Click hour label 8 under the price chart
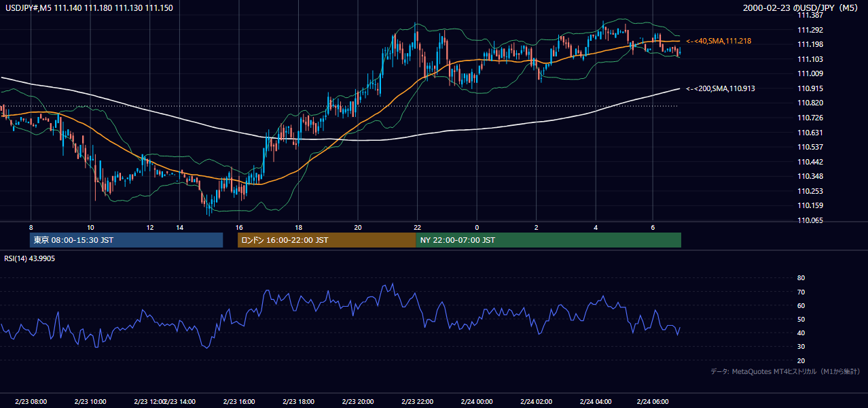 click(31, 227)
